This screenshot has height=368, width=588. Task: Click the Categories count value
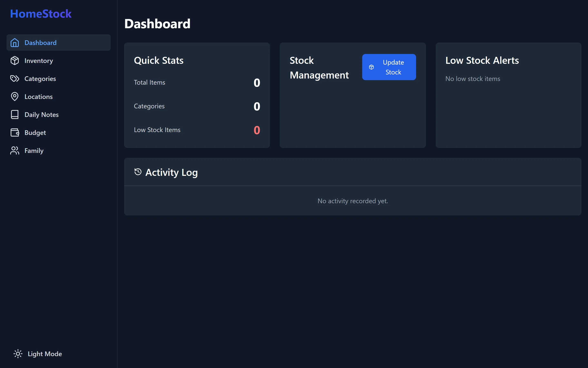pyautogui.click(x=257, y=106)
